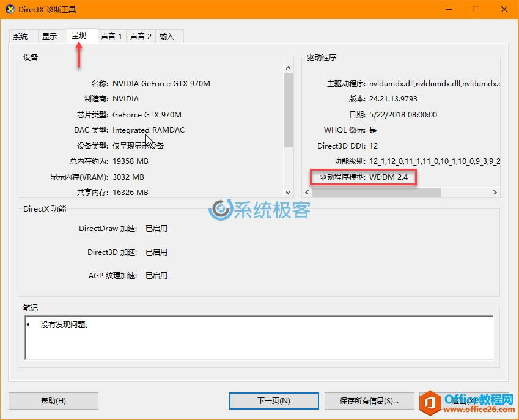Click DirectDraw 加速 status 已启用
519x420 pixels.
point(156,229)
